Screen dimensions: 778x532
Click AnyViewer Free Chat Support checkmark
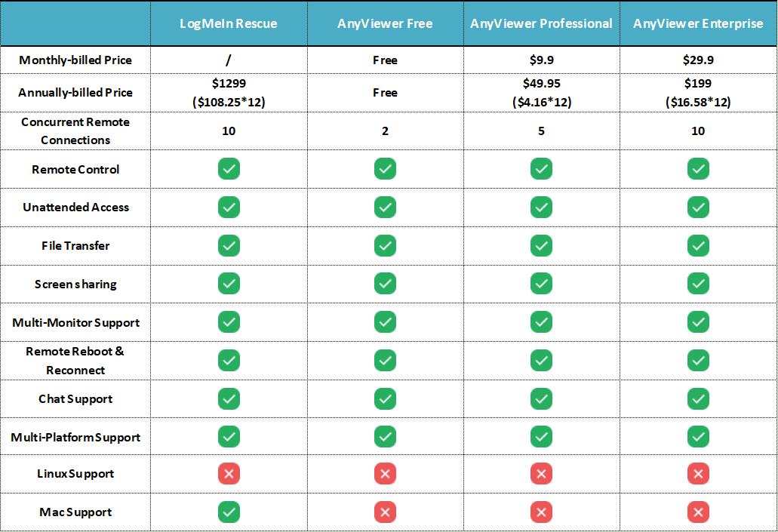pyautogui.click(x=385, y=398)
